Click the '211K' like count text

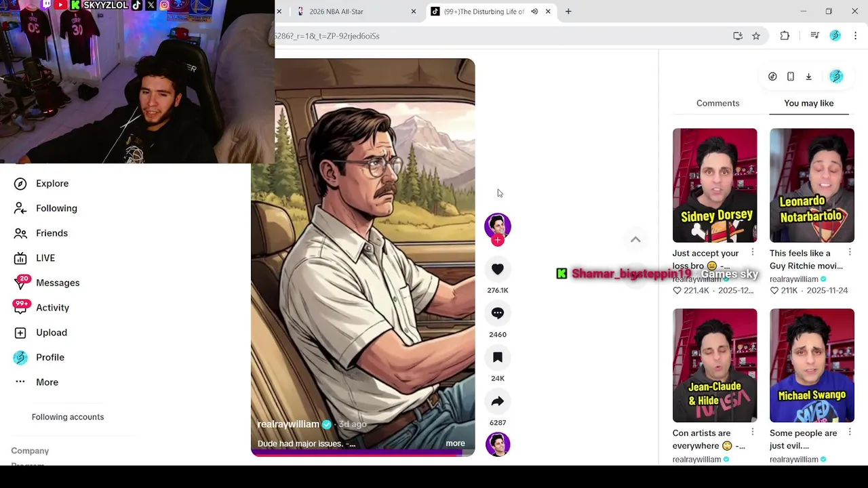coord(789,291)
